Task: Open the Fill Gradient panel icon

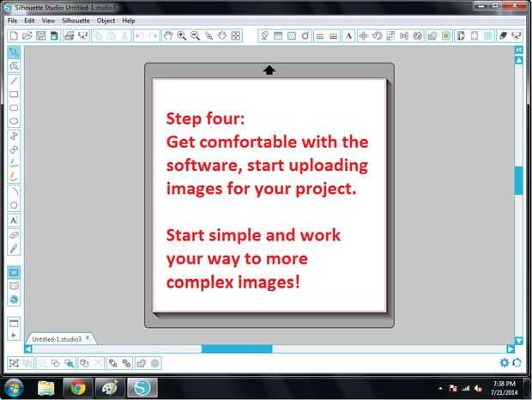Action: tap(278, 36)
